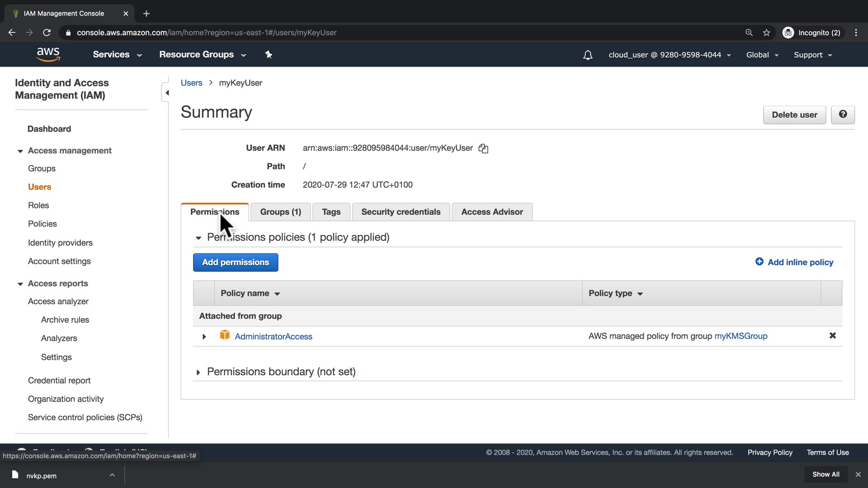Viewport: 868px width, 488px height.
Task: Open the Services dropdown menu
Action: pyautogui.click(x=117, y=55)
